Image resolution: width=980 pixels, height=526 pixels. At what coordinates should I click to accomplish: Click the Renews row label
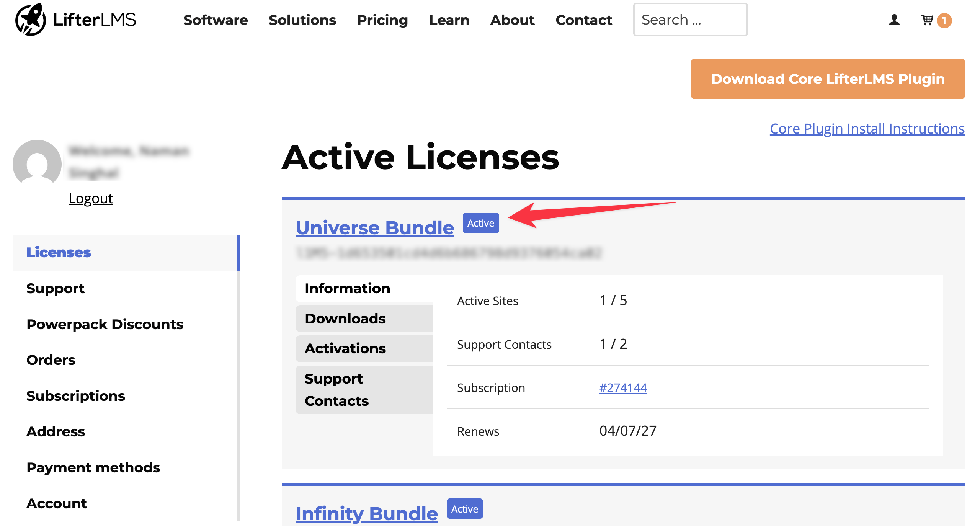pyautogui.click(x=478, y=431)
